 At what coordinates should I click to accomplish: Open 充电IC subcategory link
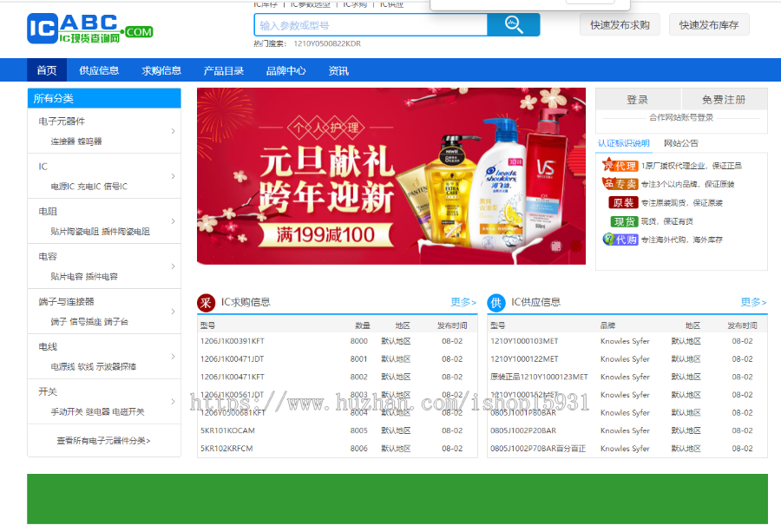point(89,187)
